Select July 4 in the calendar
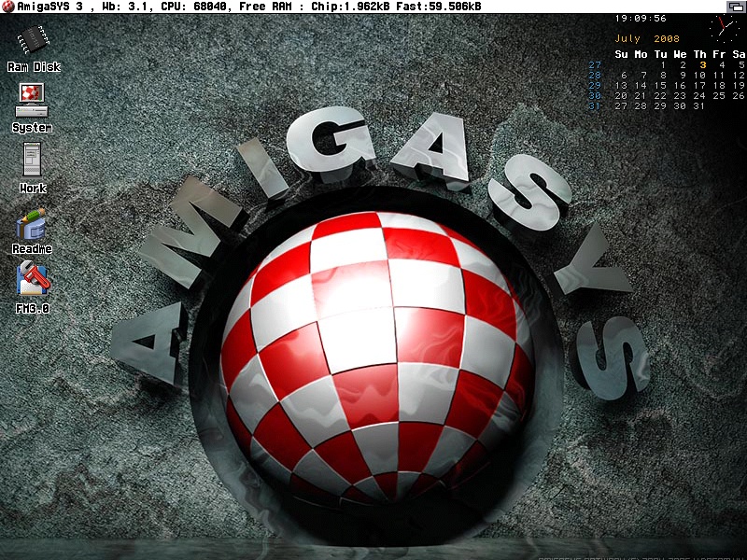 (x=722, y=65)
